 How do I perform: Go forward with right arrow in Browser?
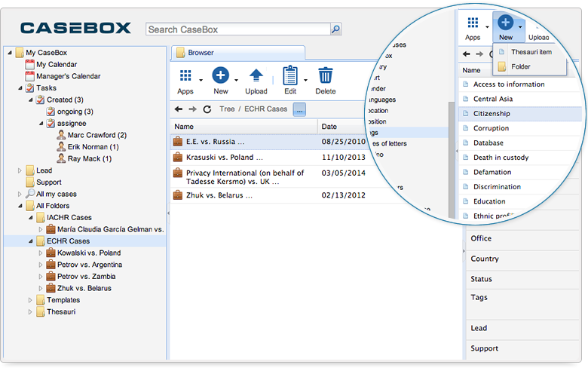click(193, 109)
